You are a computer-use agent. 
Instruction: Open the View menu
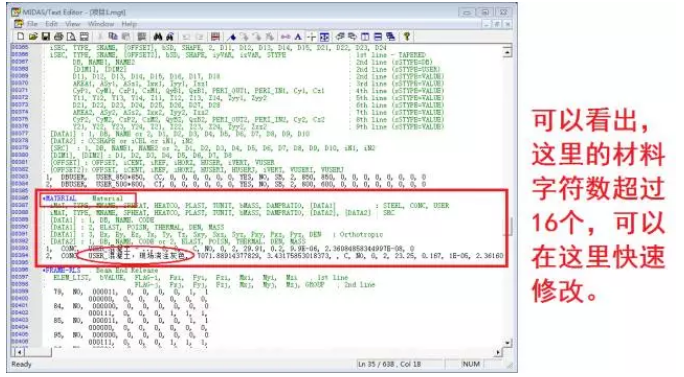click(x=72, y=24)
